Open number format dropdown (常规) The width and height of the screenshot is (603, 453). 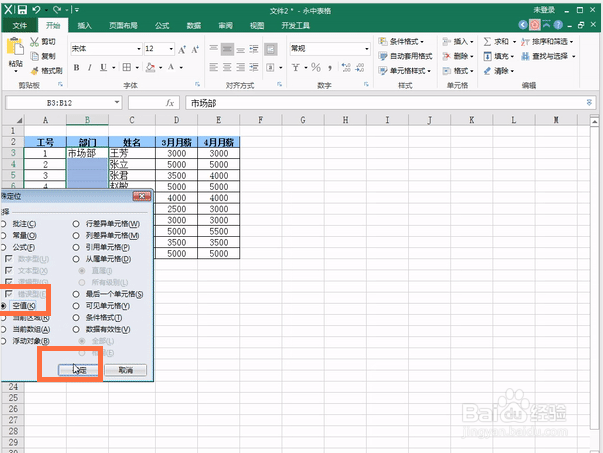[366, 49]
